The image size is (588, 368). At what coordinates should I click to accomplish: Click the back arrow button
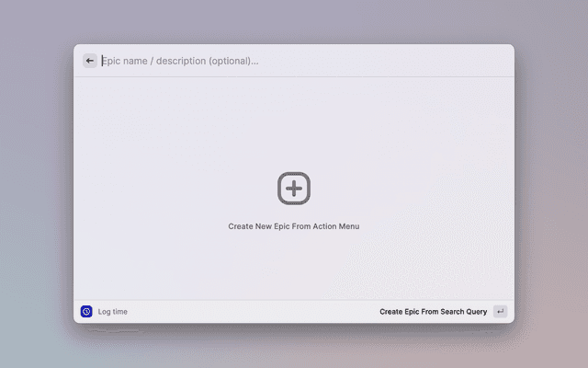click(x=90, y=61)
